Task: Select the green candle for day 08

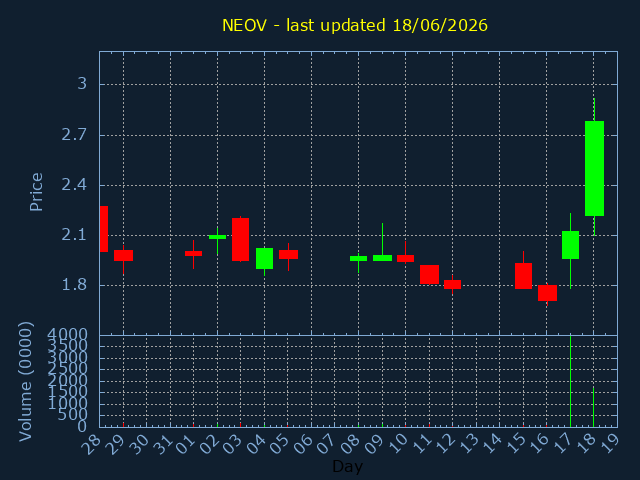Action: [358, 258]
